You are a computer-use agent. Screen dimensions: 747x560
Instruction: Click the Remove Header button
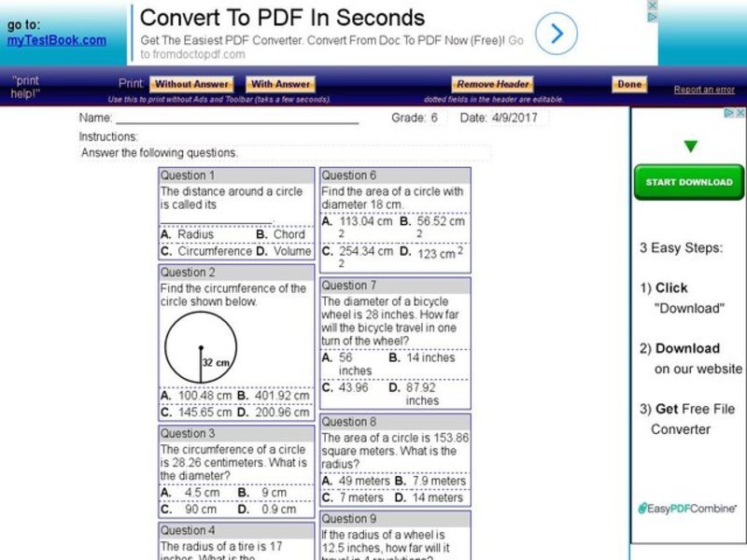click(490, 83)
